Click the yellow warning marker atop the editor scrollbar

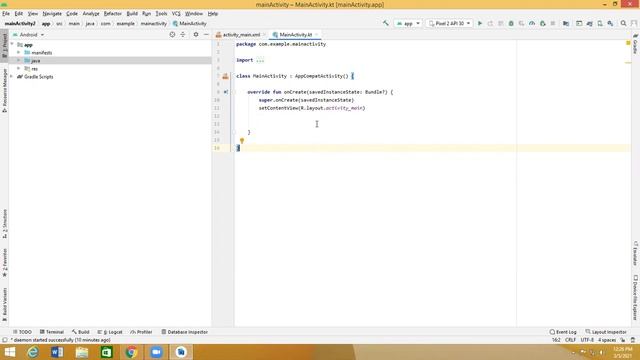(628, 43)
